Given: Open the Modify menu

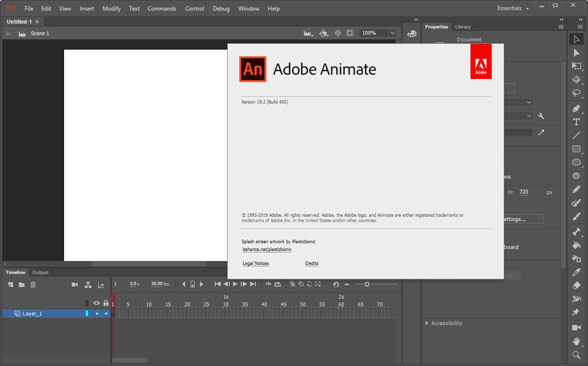Looking at the screenshot, I should click(112, 8).
